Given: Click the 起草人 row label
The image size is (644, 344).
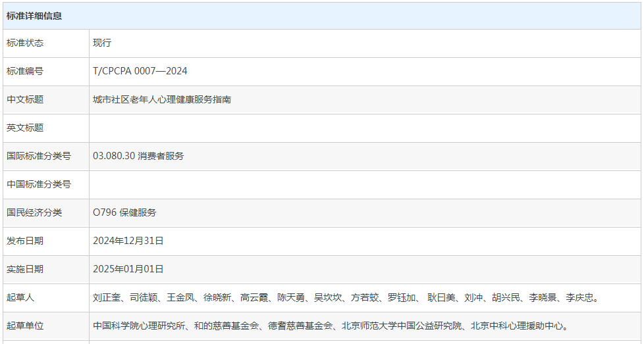Looking at the screenshot, I should pos(20,297).
